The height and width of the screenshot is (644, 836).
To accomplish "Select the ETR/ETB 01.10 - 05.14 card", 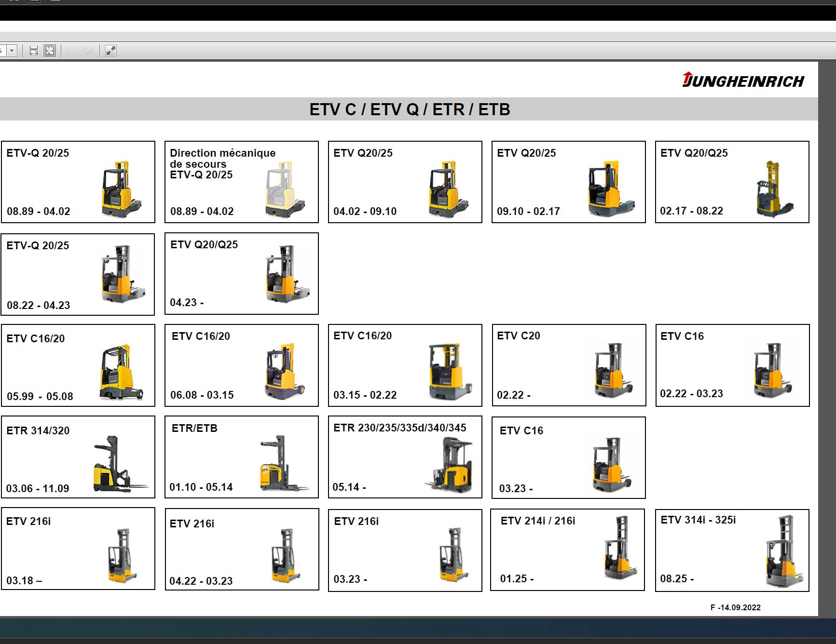I will tap(242, 457).
